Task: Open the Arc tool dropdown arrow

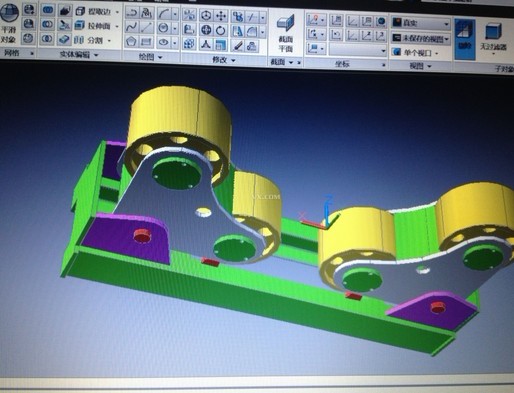Action: pos(175,14)
